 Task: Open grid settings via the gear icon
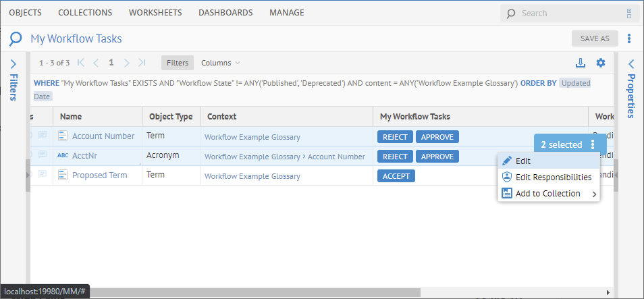[601, 63]
